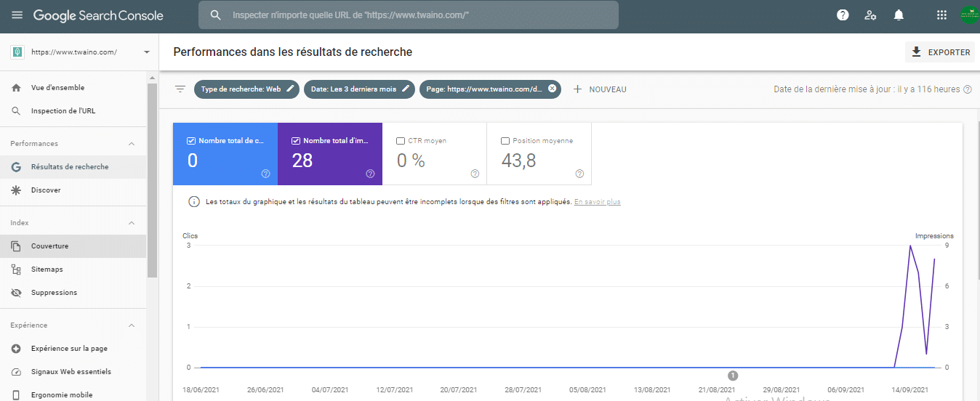Remove the Page filter chip
The width and height of the screenshot is (980, 401).
click(x=552, y=89)
